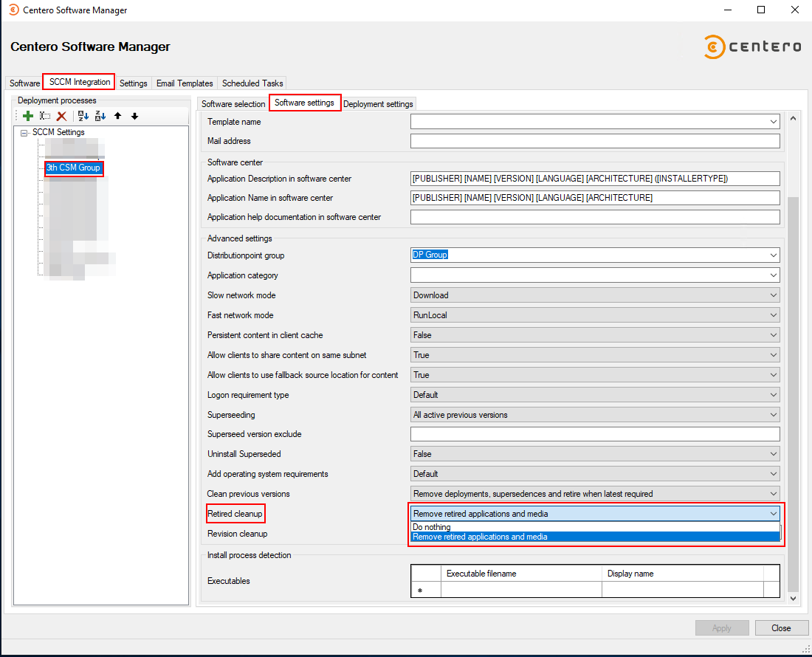
Task: Move selected process down
Action: [x=134, y=116]
